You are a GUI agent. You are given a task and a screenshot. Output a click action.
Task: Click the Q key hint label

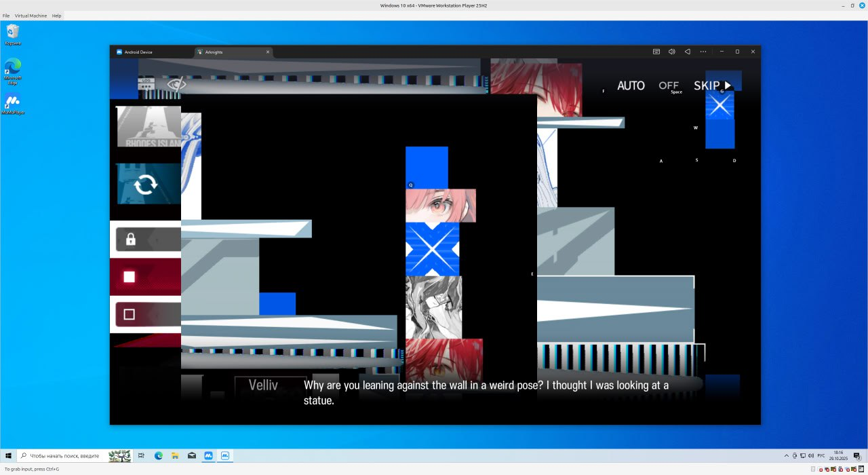click(x=410, y=185)
